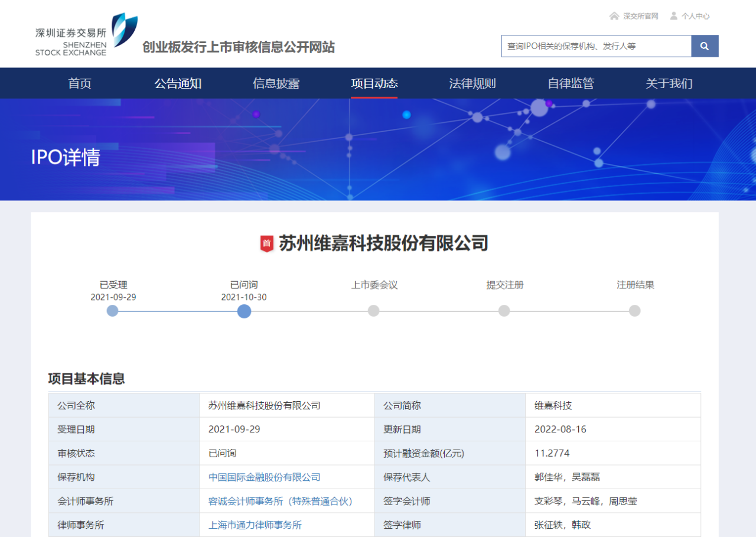The width and height of the screenshot is (756, 537).
Task: Click the company heading 苏州维嘉科技股份有限公司
Action: point(383,243)
